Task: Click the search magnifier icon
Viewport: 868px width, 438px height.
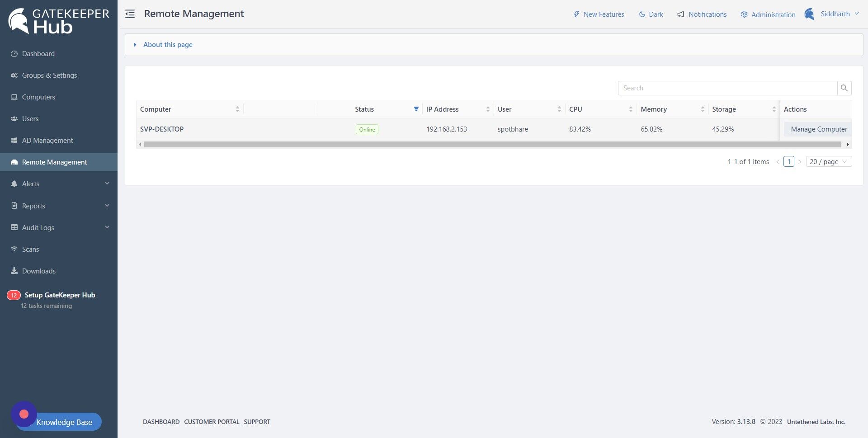Action: (x=844, y=88)
